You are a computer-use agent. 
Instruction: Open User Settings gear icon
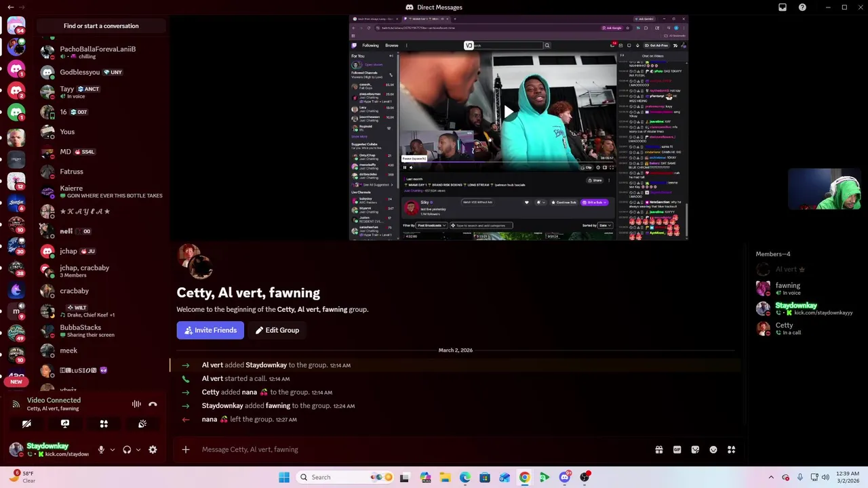(x=153, y=449)
